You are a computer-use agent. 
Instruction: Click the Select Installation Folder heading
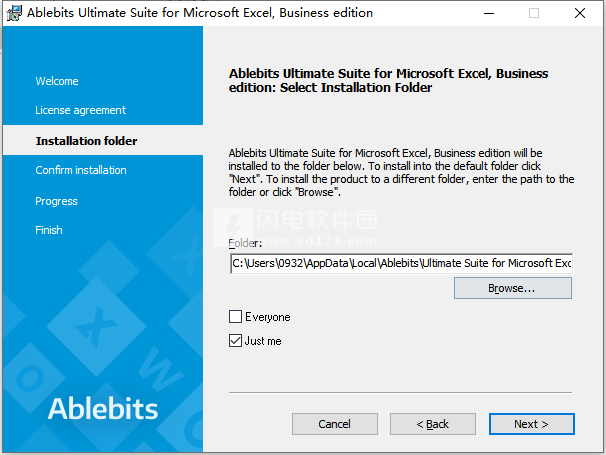tap(388, 80)
